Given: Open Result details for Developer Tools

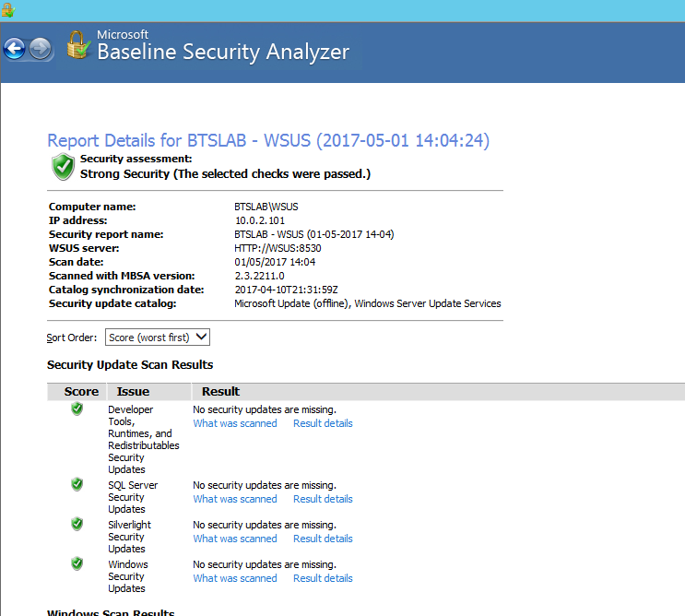Looking at the screenshot, I should [323, 423].
